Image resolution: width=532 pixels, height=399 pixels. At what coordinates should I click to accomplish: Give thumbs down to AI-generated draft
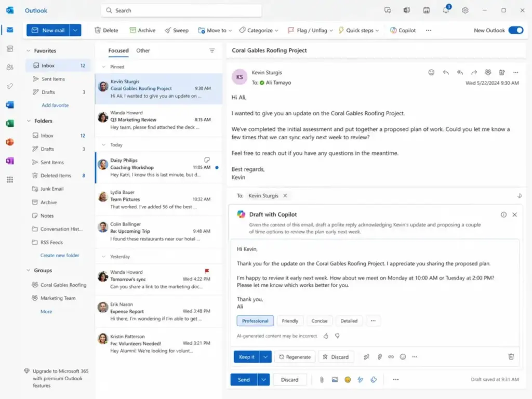[x=337, y=336]
